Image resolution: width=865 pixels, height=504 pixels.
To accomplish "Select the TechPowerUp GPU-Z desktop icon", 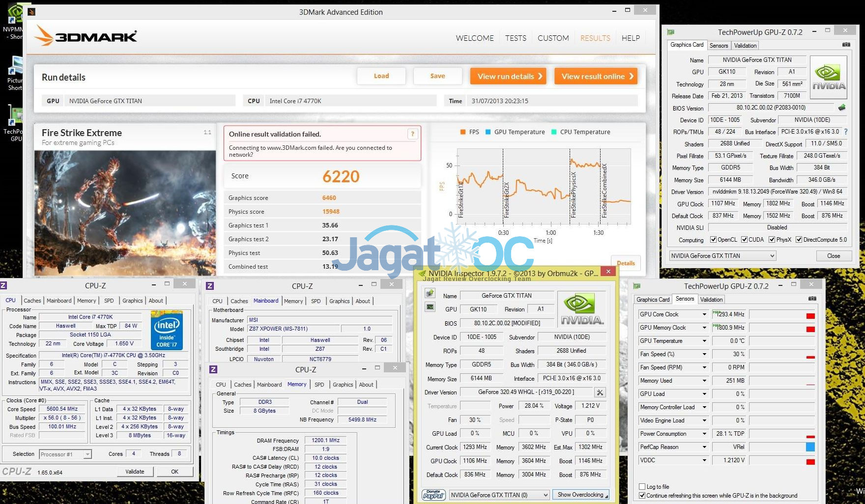I will (x=14, y=124).
